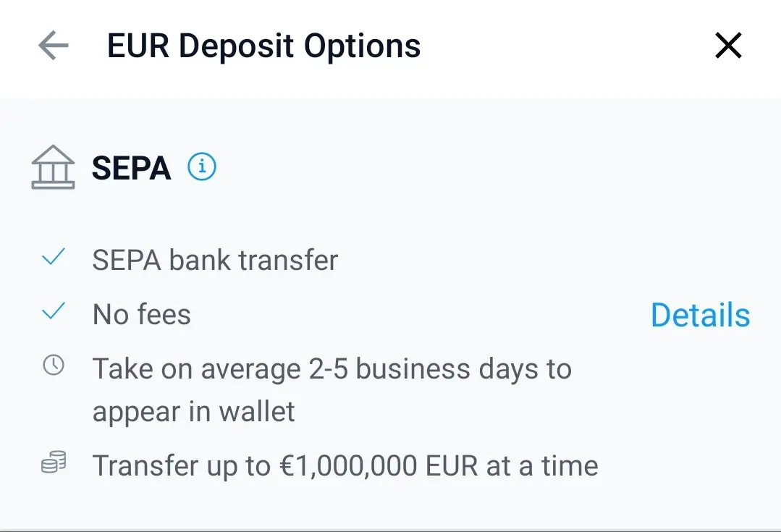
Task: Click the EUR Deposit Options title
Action: click(x=264, y=46)
